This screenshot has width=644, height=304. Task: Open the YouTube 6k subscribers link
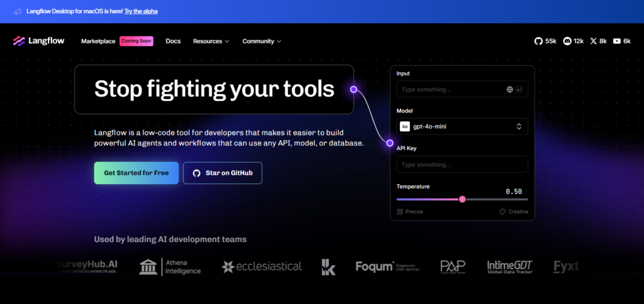point(622,41)
